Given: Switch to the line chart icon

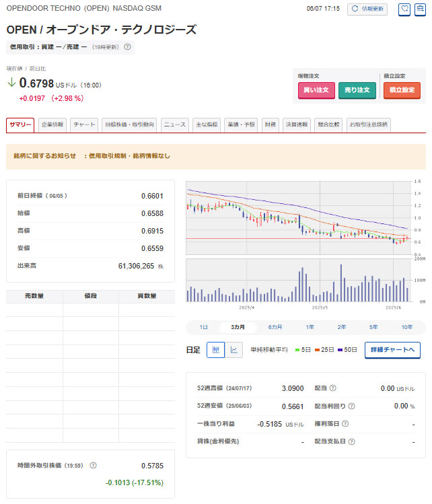Looking at the screenshot, I should click(x=233, y=349).
